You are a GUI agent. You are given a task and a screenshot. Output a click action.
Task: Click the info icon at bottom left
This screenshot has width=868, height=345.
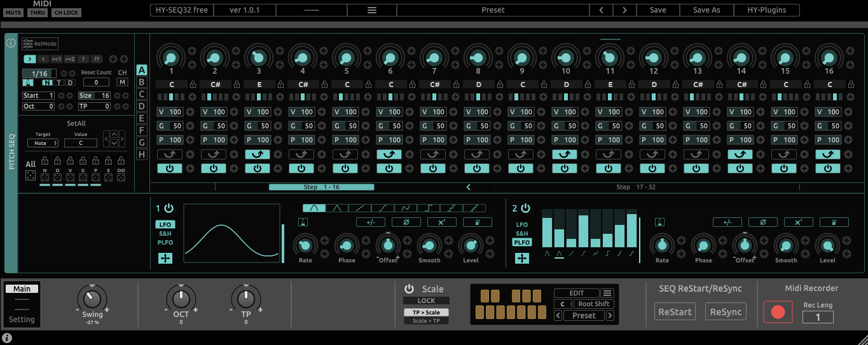click(x=7, y=338)
